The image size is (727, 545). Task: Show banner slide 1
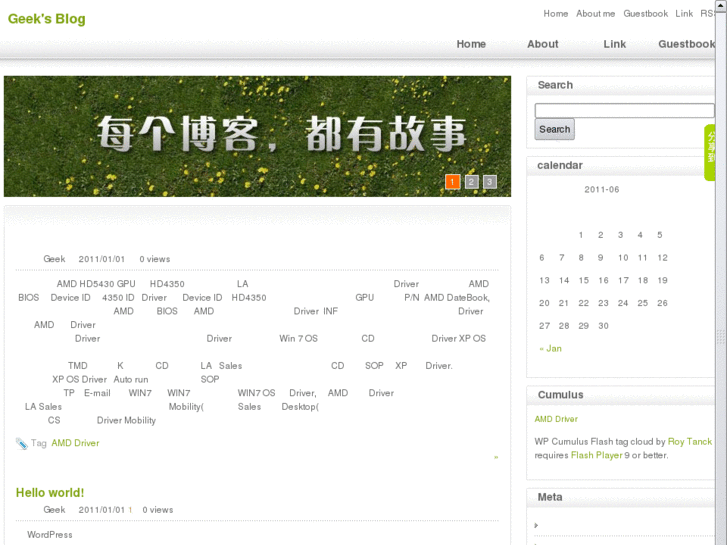coord(453,182)
